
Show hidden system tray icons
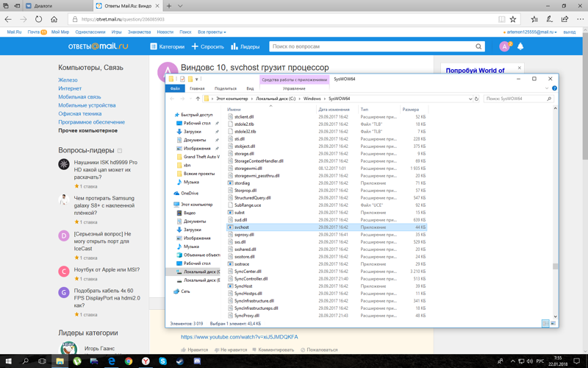tap(512, 361)
